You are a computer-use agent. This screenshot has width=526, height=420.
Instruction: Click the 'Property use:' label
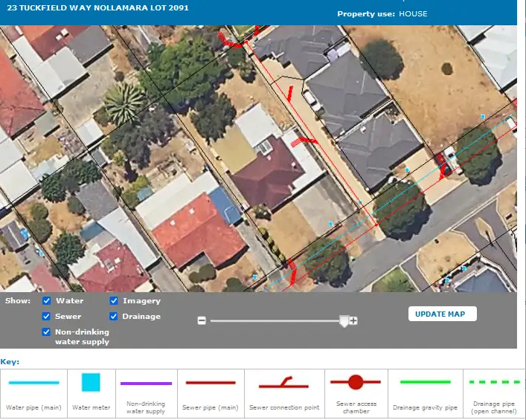click(x=366, y=13)
